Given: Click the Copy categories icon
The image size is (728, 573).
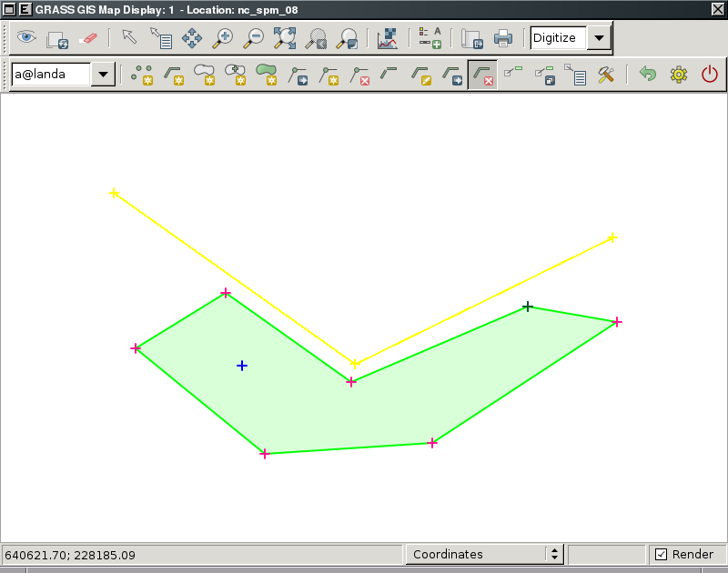Looking at the screenshot, I should click(x=544, y=75).
